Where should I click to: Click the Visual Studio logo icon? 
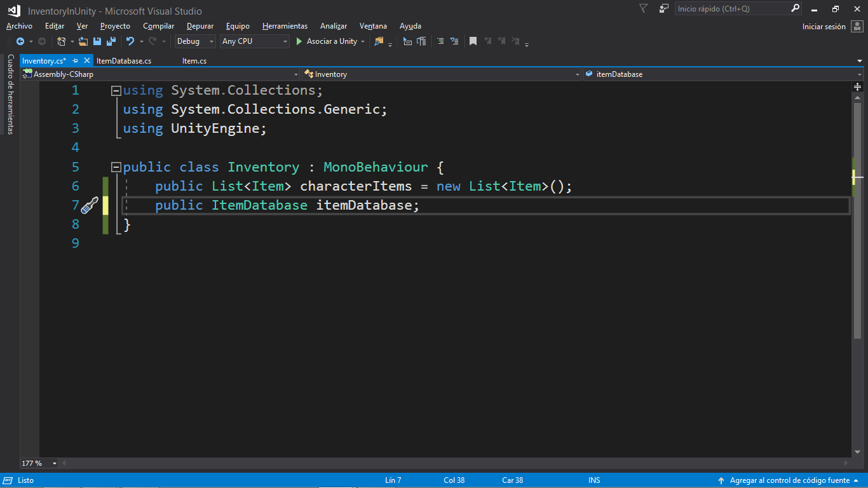13,10
